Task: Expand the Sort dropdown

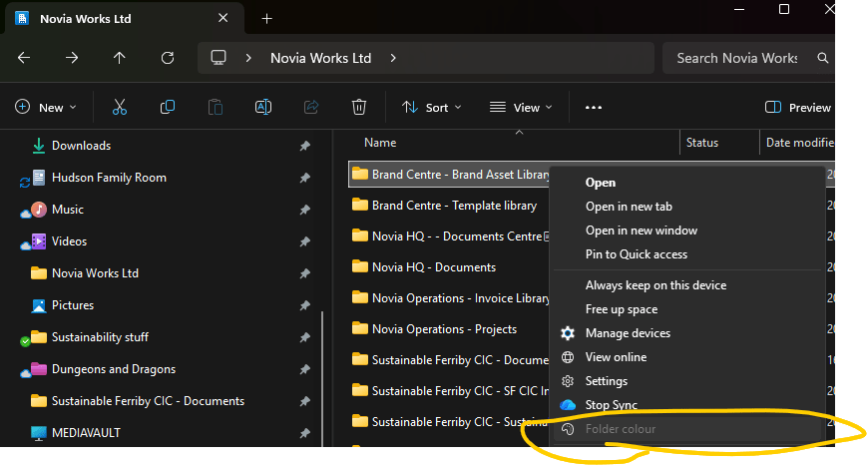Action: click(431, 107)
